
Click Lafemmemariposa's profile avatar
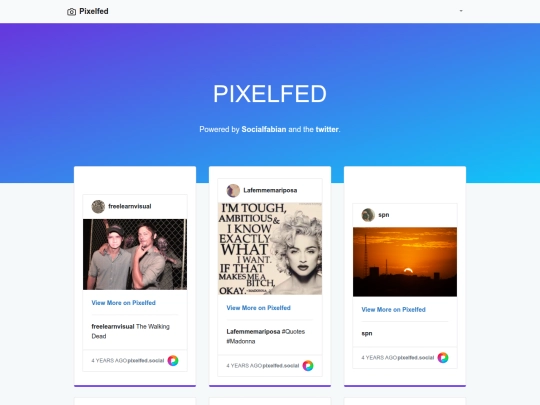point(233,190)
